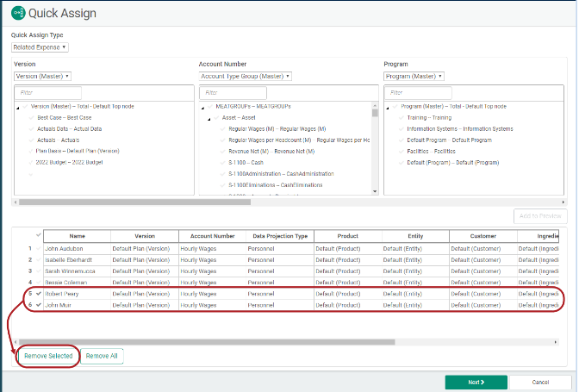The image size is (579, 392).
Task: Sort by Account Number column header
Action: click(x=212, y=236)
